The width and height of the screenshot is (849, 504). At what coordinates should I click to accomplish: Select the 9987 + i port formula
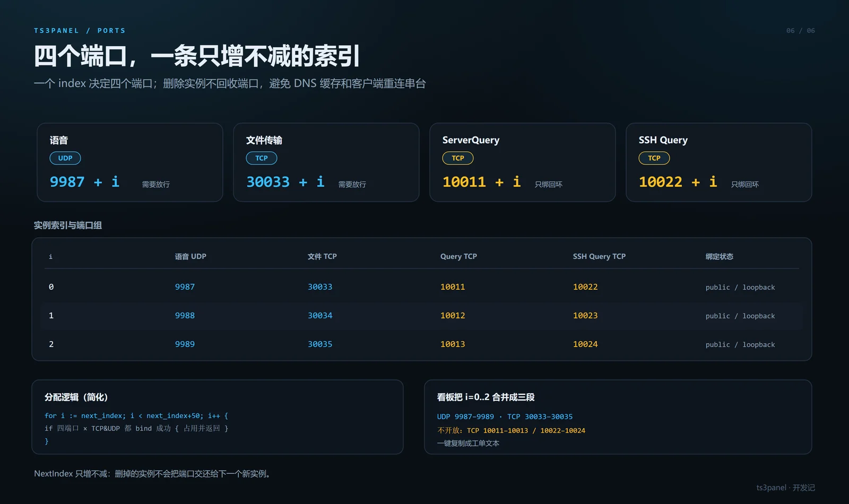coord(84,182)
